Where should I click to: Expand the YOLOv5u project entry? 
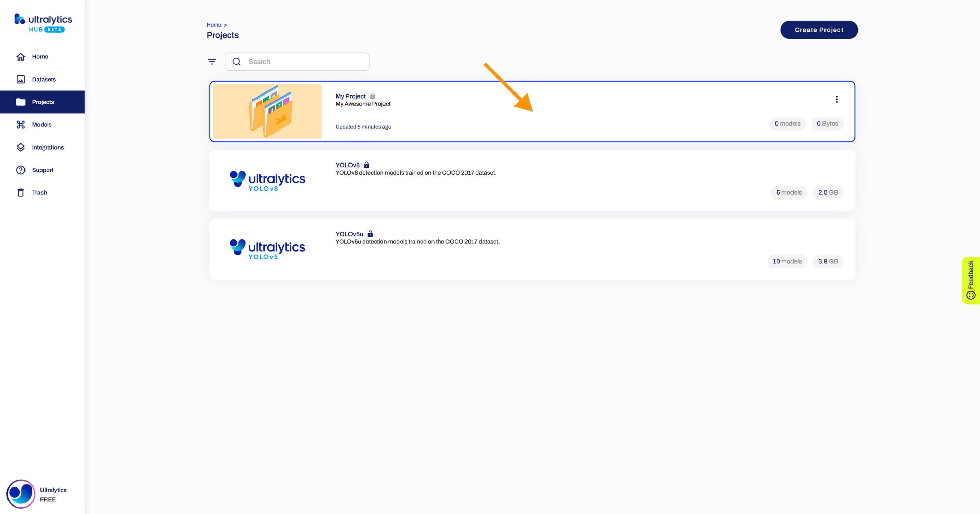(532, 249)
